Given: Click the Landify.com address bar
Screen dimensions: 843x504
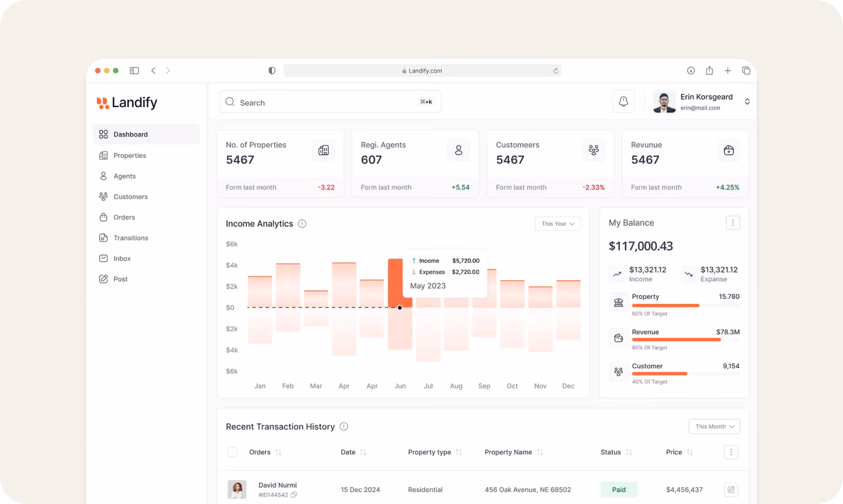Looking at the screenshot, I should [422, 71].
